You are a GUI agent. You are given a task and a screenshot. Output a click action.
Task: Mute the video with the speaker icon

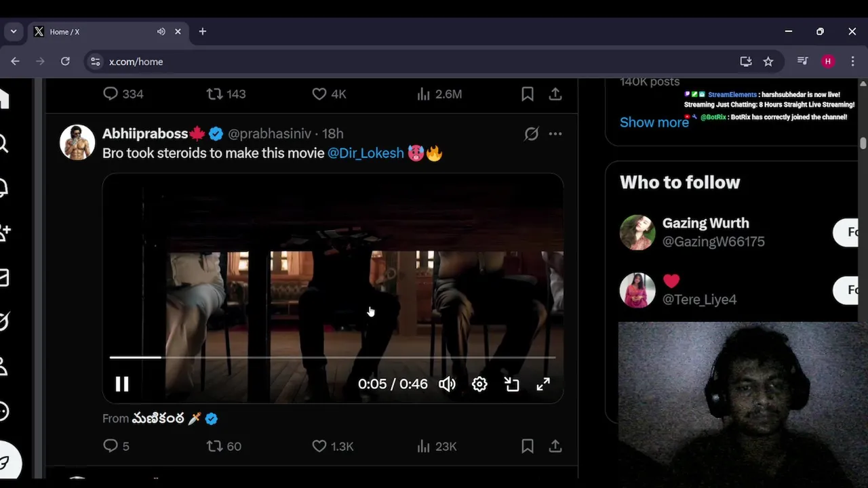pyautogui.click(x=447, y=384)
